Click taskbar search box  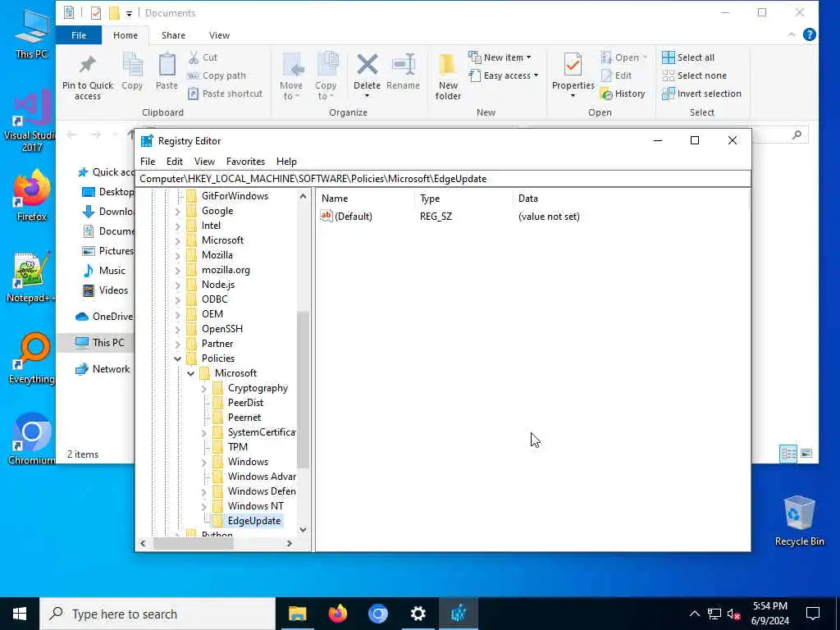(157, 614)
